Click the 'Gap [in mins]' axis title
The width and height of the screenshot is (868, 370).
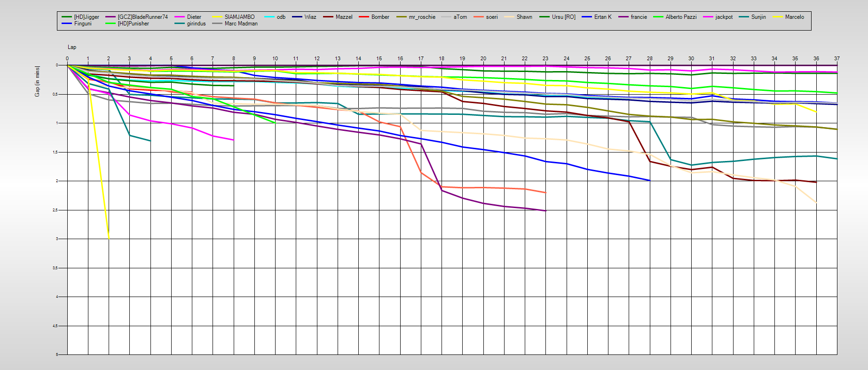coord(37,81)
